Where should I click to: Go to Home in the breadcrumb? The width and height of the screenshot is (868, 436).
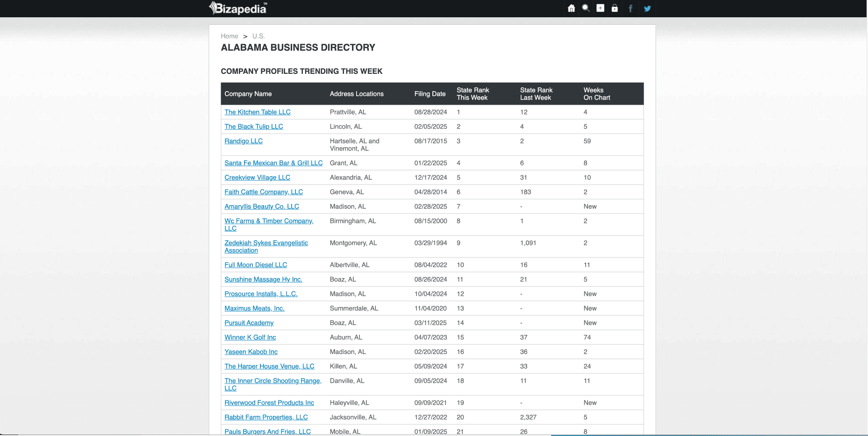pos(229,36)
